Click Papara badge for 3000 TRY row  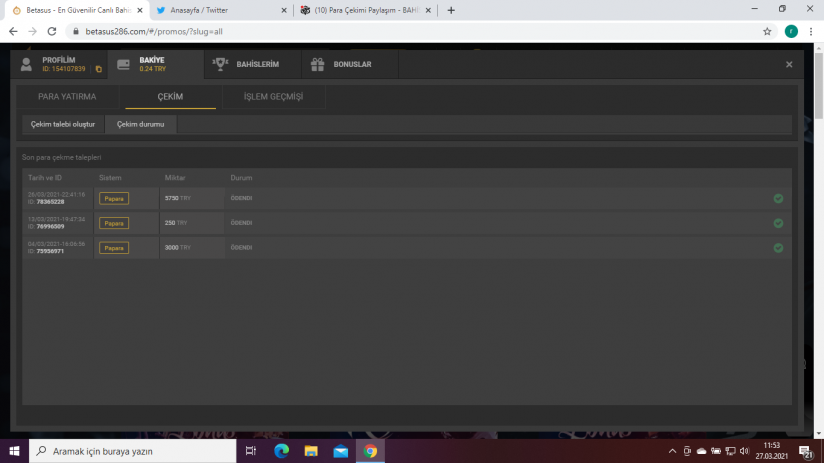click(x=114, y=248)
